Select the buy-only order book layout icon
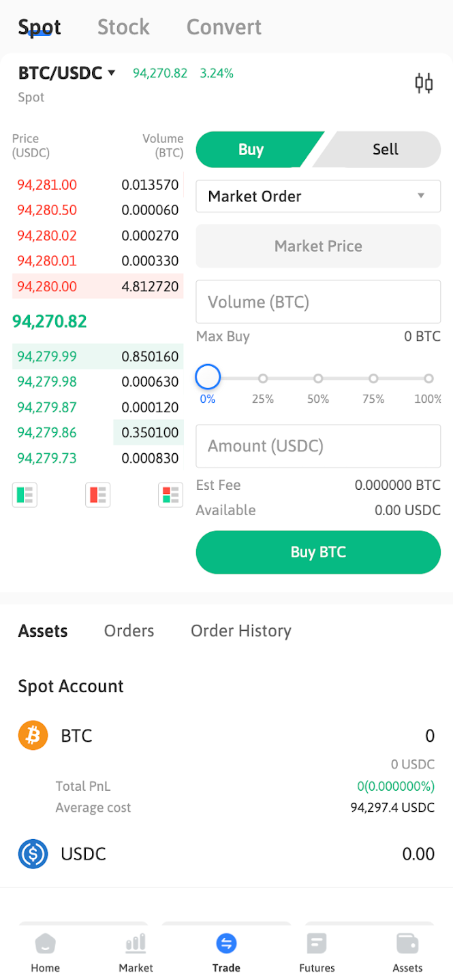The image size is (453, 980). click(25, 495)
